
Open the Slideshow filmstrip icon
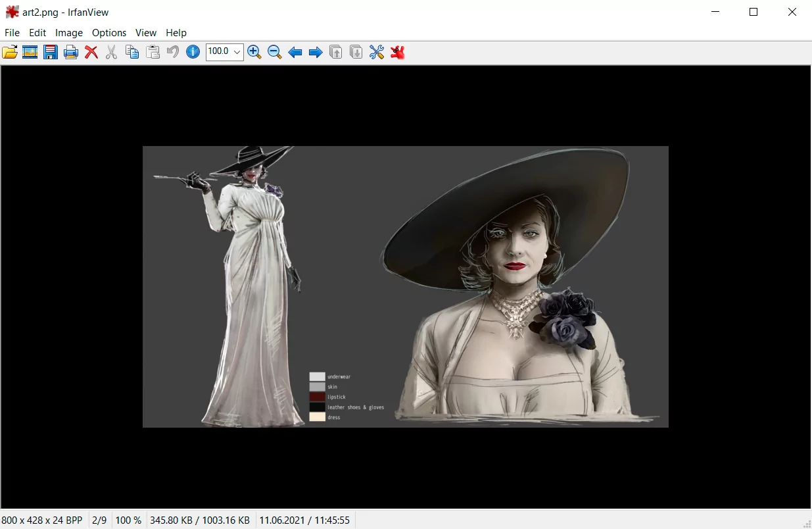[x=30, y=52]
